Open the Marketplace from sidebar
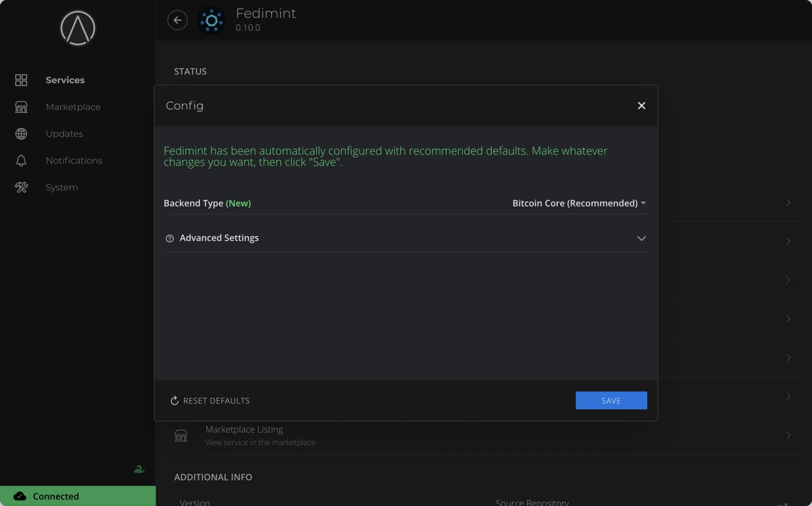 coord(73,107)
